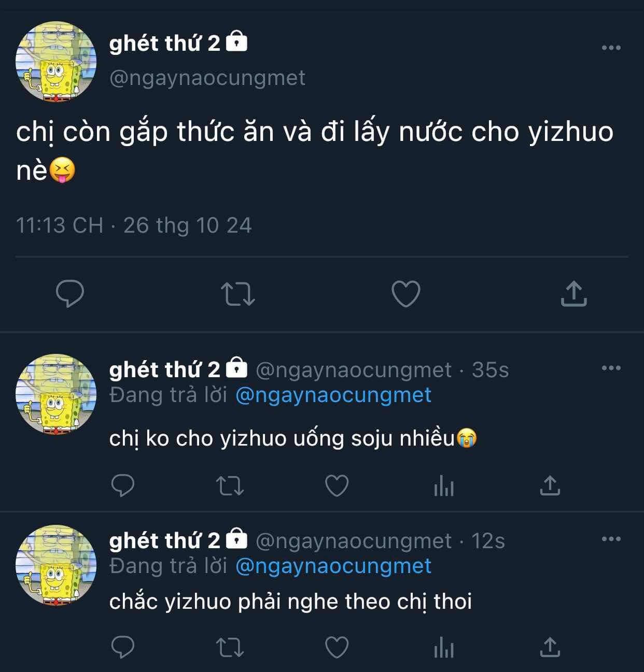Screen dimensions: 644x672
Task: Open @ngaynaocungmet mention link in 12s reply
Action: click(x=333, y=566)
